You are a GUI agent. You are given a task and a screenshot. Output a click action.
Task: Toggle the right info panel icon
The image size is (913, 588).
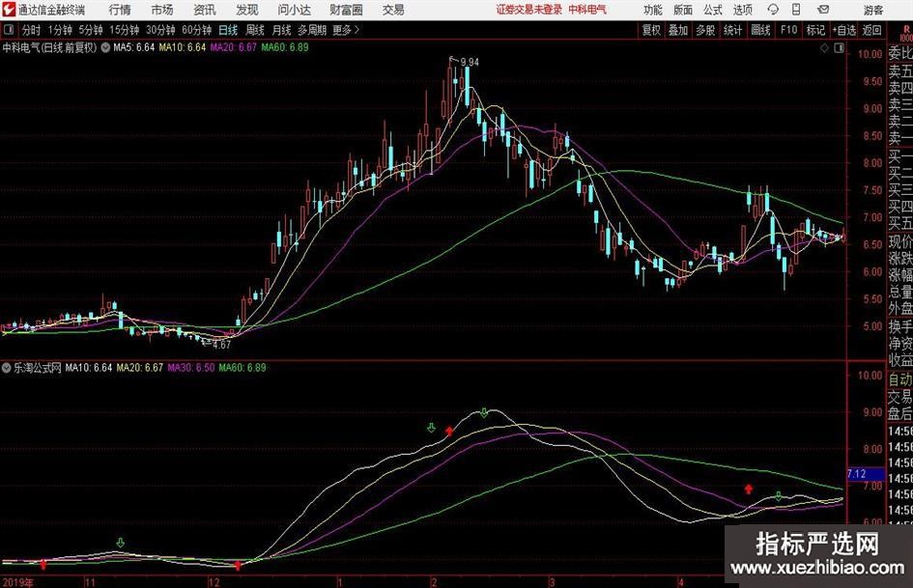839,48
